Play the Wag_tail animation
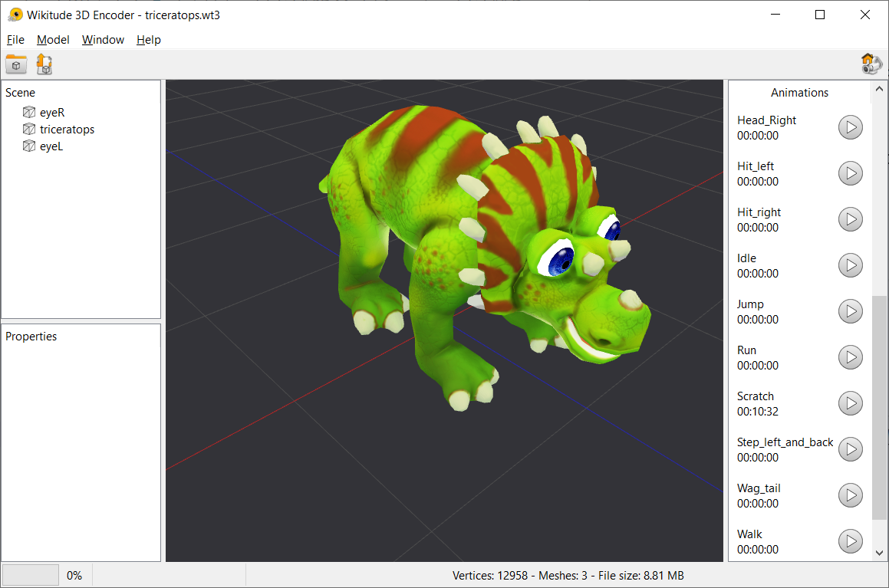Viewport: 889px width, 588px height. click(850, 495)
